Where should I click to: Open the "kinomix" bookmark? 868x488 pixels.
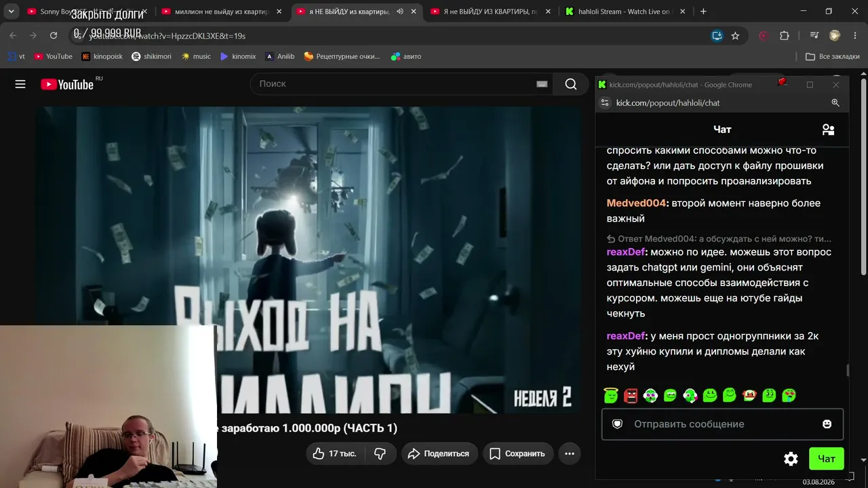click(x=238, y=56)
